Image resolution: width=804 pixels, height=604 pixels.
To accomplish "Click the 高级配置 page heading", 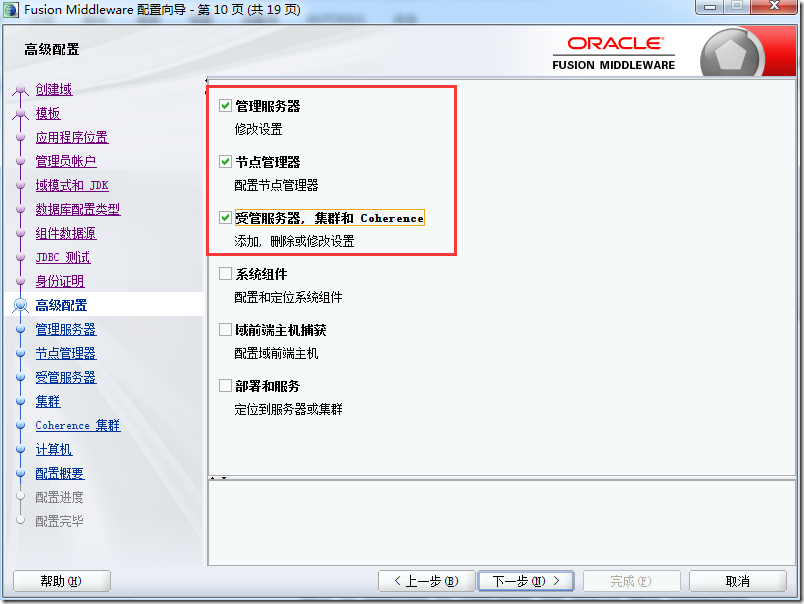I will tap(52, 49).
